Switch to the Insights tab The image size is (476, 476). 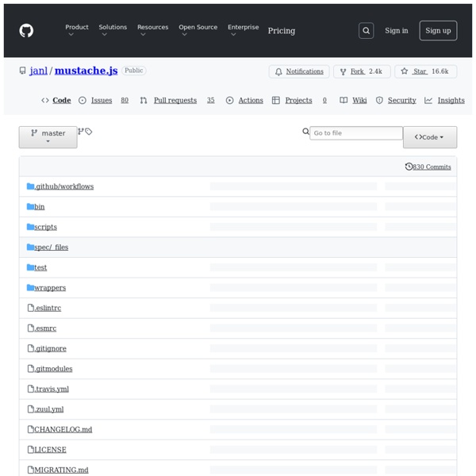coord(451,101)
